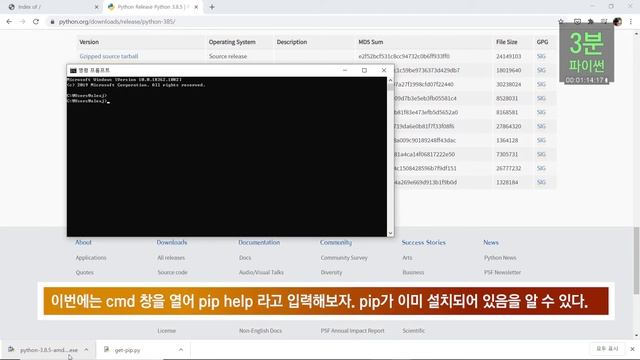Bookmark this page with the star icon
640x360 pixels.
point(561,22)
